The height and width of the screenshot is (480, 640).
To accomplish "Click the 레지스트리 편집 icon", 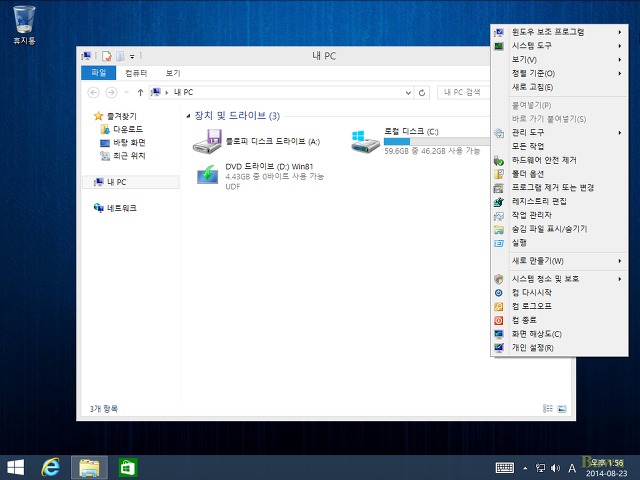I will click(499, 202).
